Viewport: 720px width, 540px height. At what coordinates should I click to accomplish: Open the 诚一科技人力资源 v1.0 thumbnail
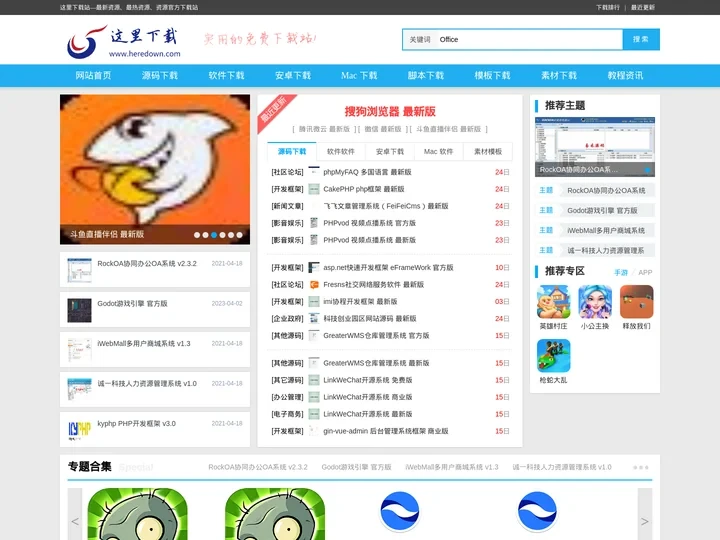79,389
